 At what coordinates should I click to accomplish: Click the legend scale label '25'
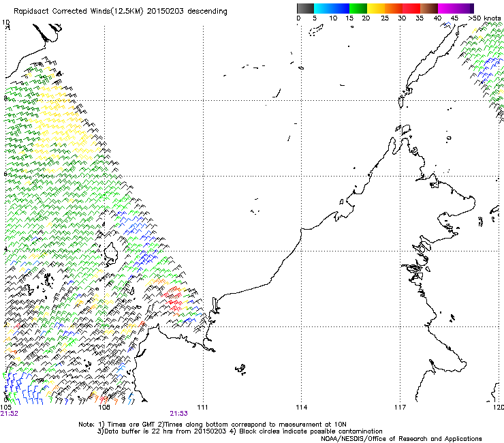point(385,18)
